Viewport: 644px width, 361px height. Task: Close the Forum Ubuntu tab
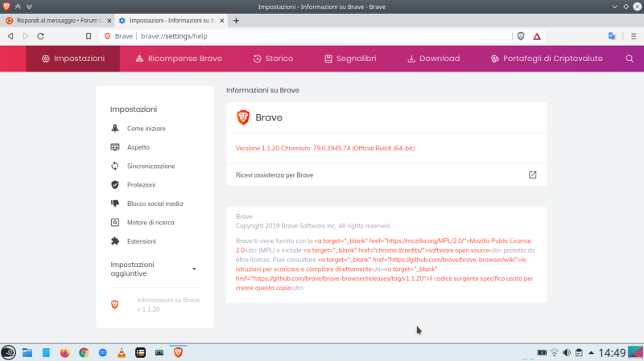point(109,21)
